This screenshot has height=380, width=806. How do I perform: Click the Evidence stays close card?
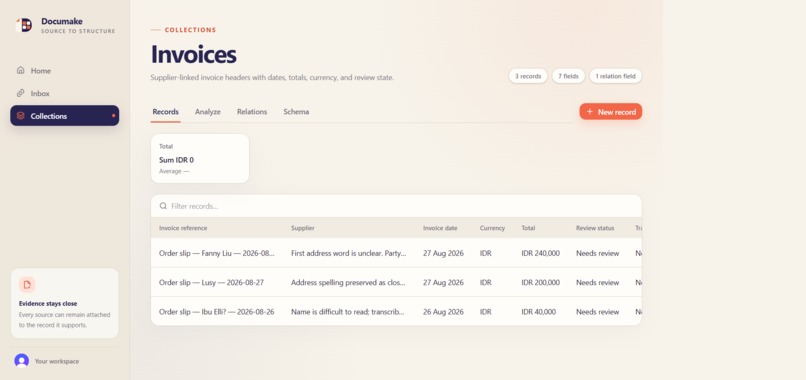click(65, 303)
